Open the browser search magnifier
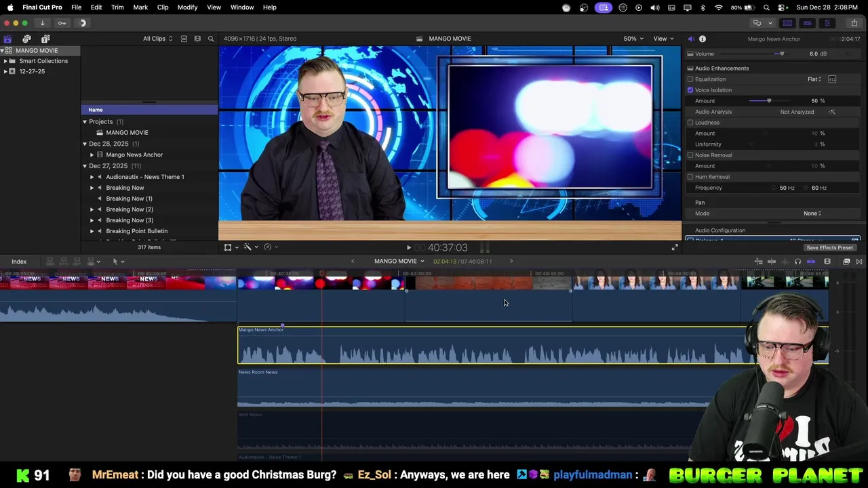Viewport: 868px width, 488px height. click(211, 39)
